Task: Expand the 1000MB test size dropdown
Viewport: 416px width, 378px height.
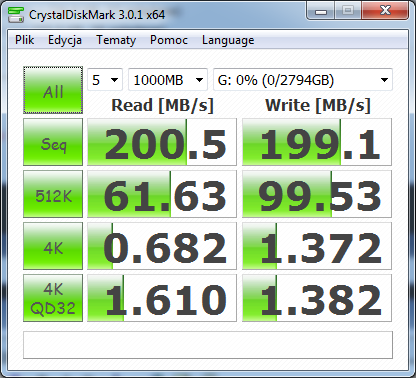Action: coord(168,80)
